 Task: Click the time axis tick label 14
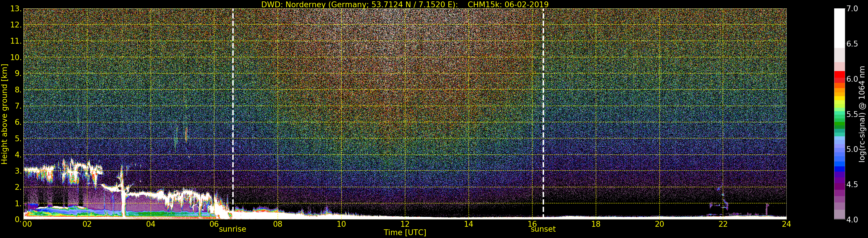point(468,224)
